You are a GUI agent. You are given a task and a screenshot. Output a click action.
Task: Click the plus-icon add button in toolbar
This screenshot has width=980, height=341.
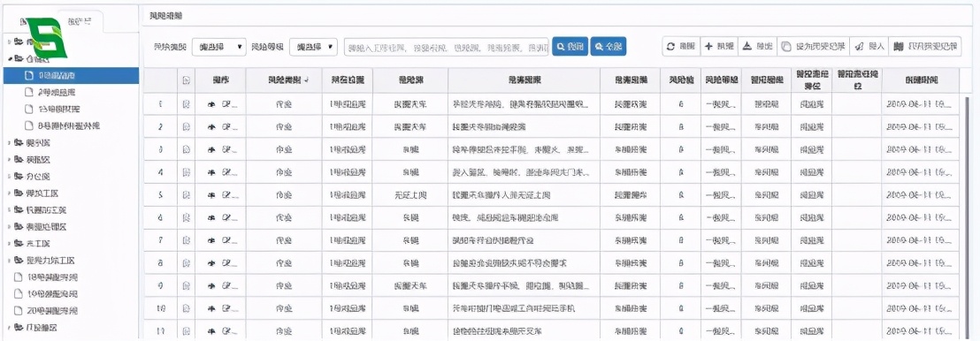[x=719, y=46]
